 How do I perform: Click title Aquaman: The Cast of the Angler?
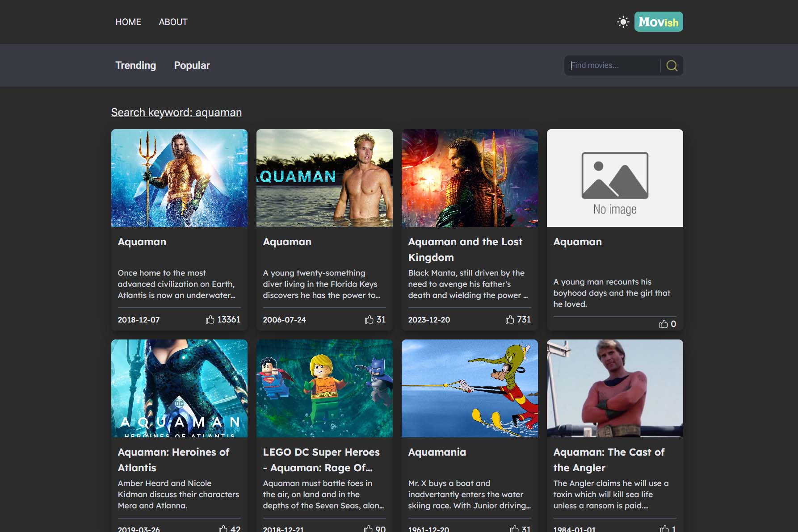[609, 460]
